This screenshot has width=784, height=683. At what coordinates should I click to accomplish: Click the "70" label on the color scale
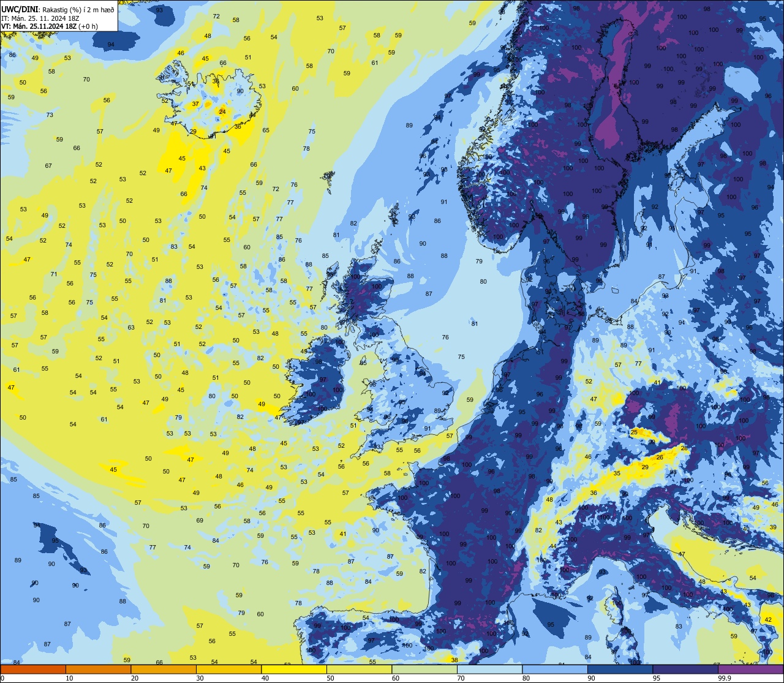click(x=461, y=678)
